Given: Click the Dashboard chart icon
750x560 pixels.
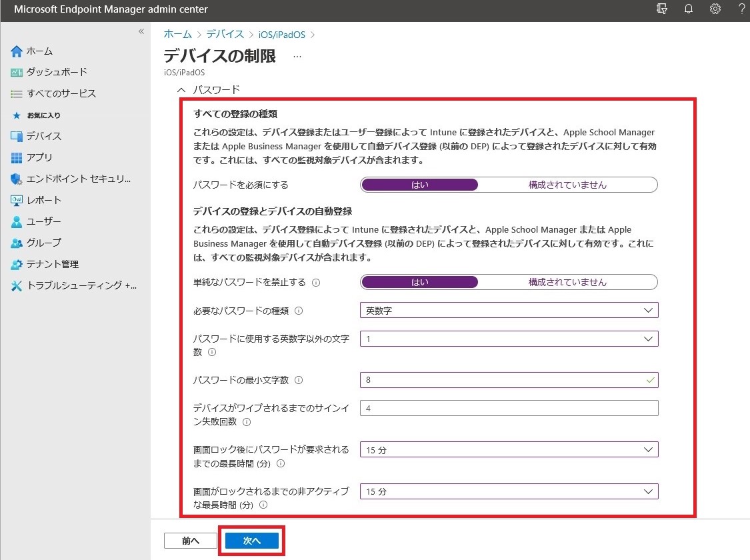Looking at the screenshot, I should [16, 72].
